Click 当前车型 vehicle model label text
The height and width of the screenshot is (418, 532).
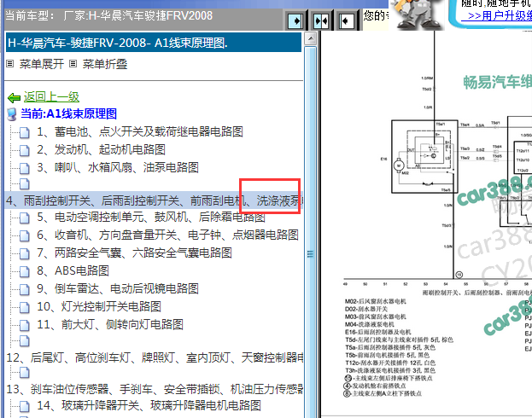pos(30,15)
